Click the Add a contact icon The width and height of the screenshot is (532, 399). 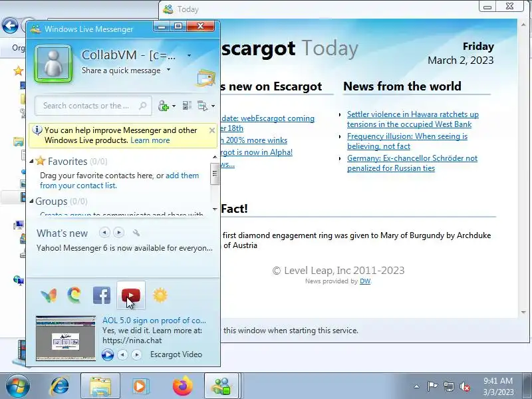[164, 106]
